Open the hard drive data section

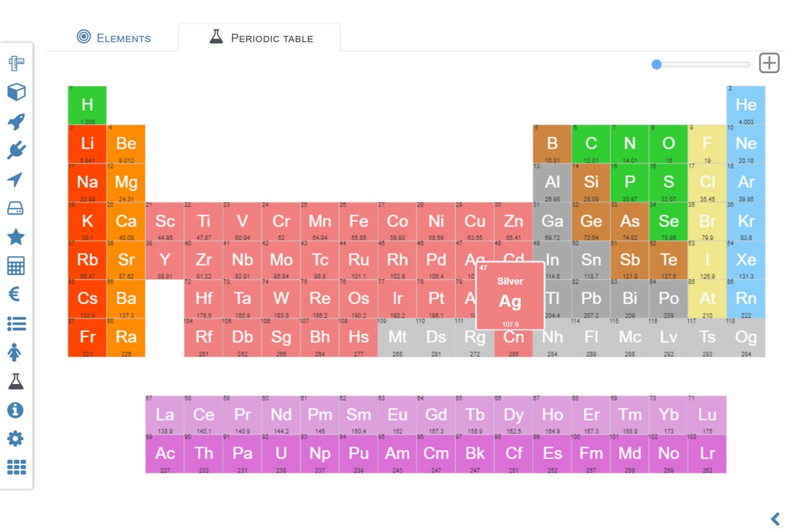(16, 208)
